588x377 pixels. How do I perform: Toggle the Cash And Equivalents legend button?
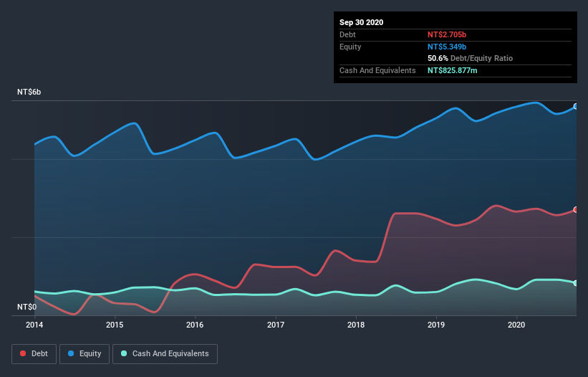165,354
